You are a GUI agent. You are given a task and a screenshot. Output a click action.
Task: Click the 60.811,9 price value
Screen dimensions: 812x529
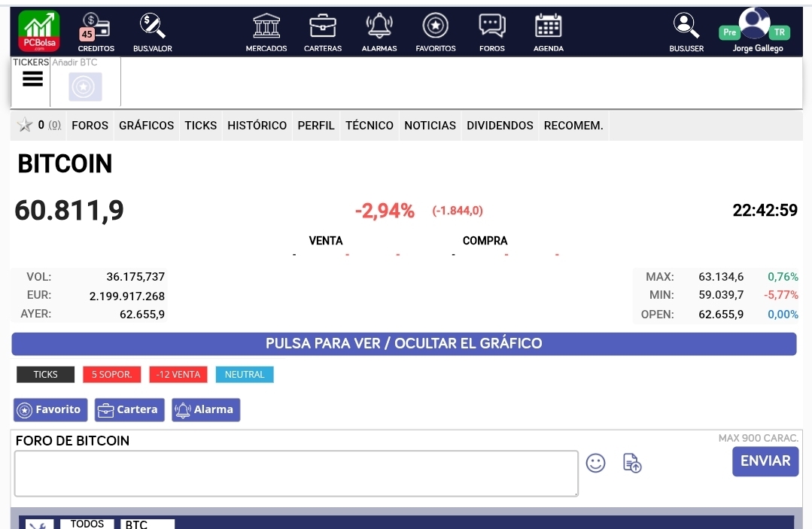tap(69, 211)
